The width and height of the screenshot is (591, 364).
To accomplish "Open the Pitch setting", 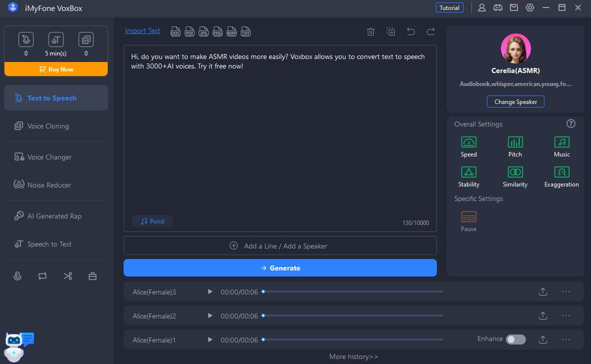I will (515, 147).
